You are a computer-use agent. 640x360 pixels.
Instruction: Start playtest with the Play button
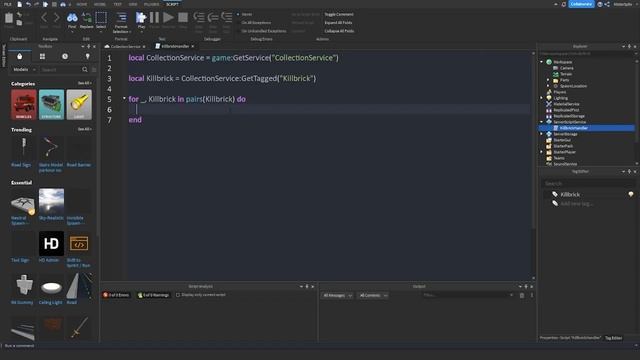click(x=141, y=20)
